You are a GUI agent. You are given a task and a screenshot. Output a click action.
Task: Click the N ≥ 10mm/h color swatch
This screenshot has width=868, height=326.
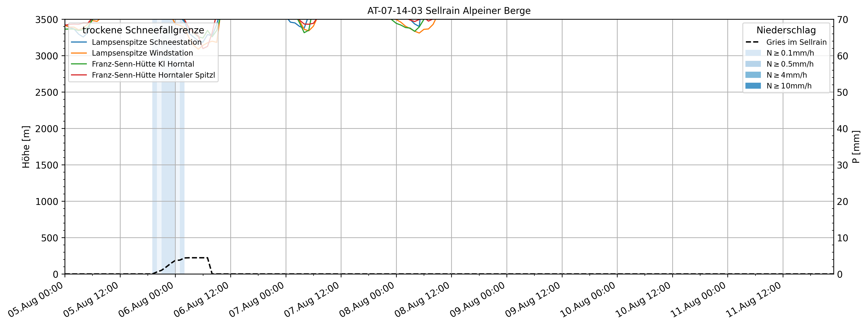753,86
